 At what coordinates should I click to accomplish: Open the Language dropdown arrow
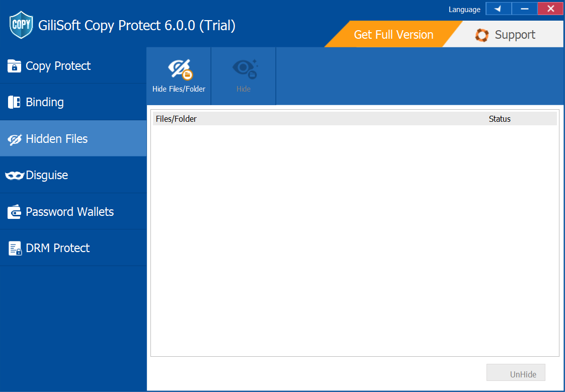(x=499, y=9)
